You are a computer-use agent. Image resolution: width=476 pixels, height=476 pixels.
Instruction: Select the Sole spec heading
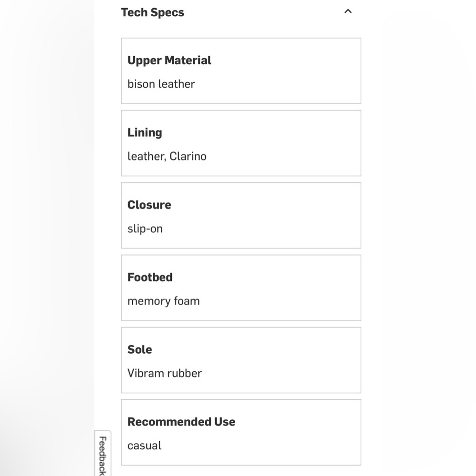139,349
